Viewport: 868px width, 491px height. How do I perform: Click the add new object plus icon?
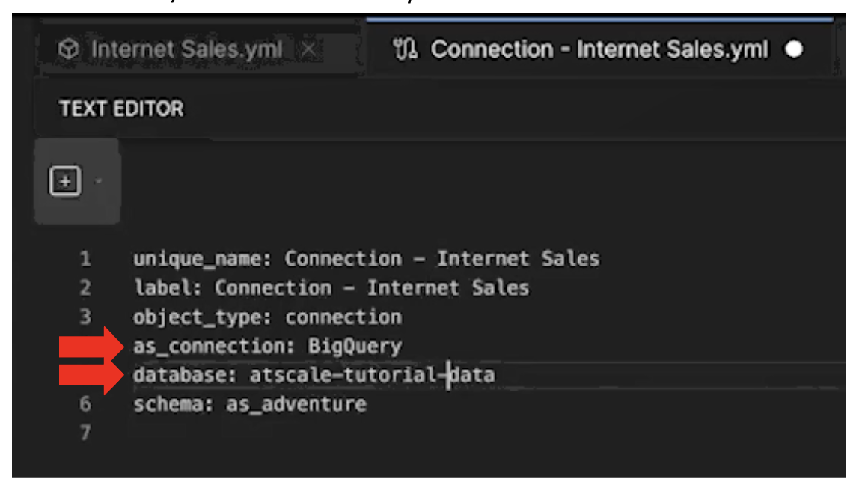pyautogui.click(x=64, y=180)
